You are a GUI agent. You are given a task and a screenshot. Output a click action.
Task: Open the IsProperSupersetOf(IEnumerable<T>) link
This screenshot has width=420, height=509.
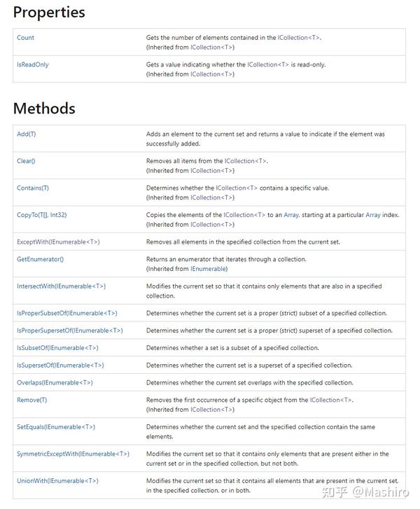click(x=70, y=330)
